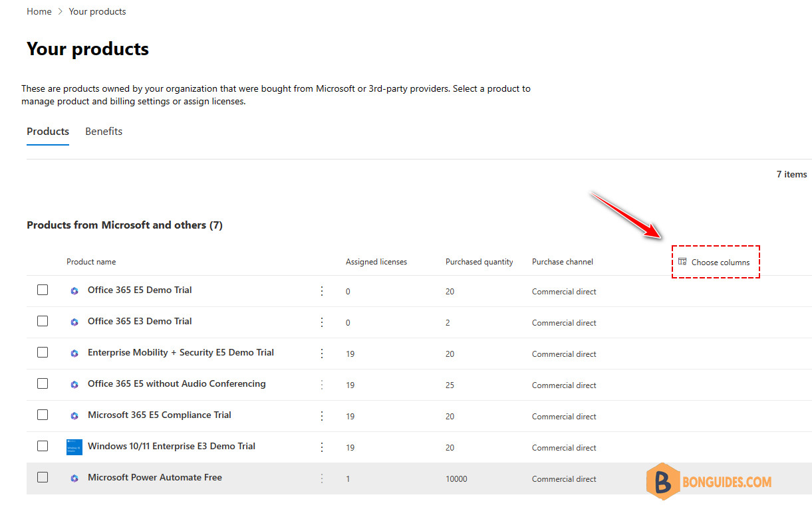Click Products from Microsoft and others (7) heading

click(124, 225)
